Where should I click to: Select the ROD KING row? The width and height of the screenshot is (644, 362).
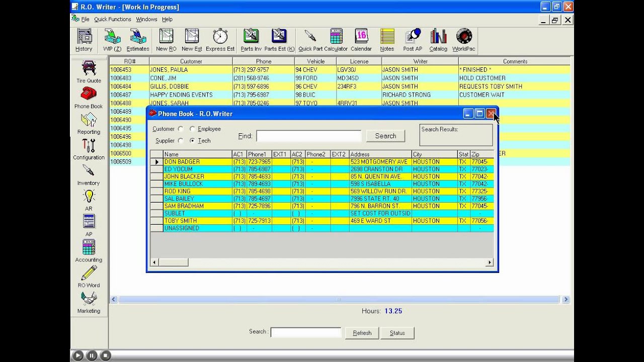click(321, 192)
